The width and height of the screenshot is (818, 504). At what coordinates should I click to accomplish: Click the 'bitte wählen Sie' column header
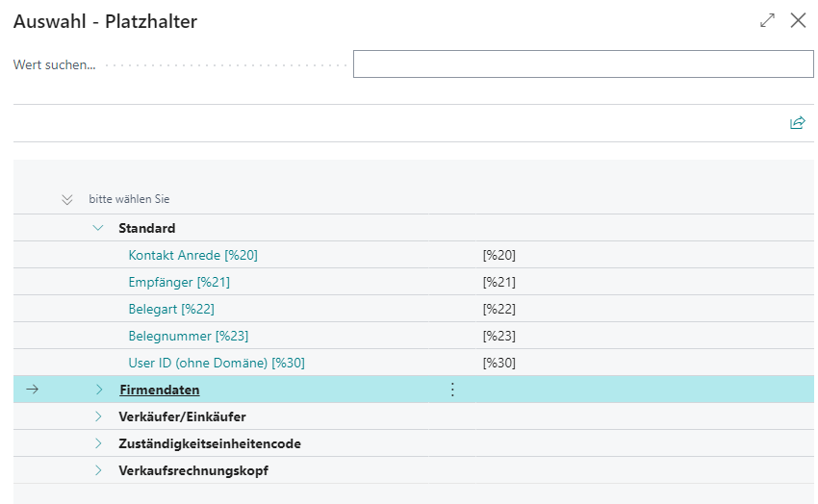point(129,199)
